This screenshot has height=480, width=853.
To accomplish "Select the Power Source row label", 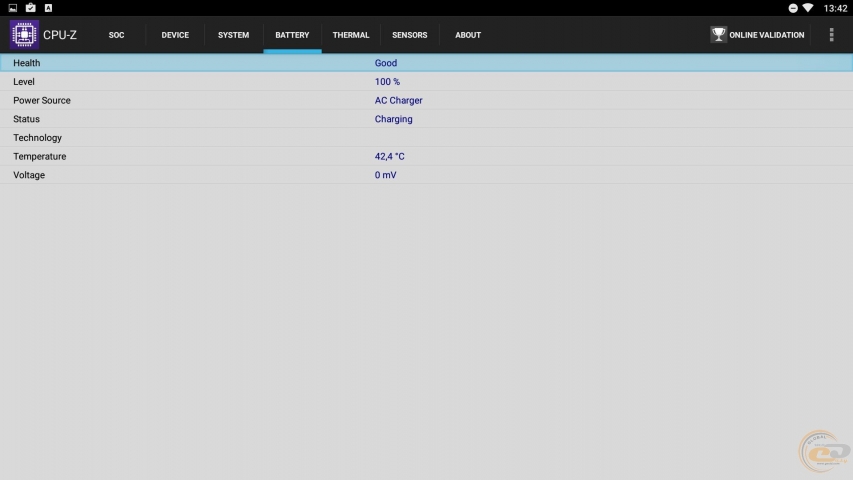I will tap(42, 100).
